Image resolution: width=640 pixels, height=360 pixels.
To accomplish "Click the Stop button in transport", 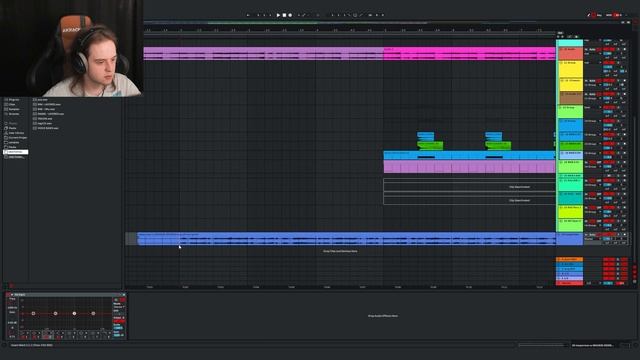I will (x=284, y=15).
